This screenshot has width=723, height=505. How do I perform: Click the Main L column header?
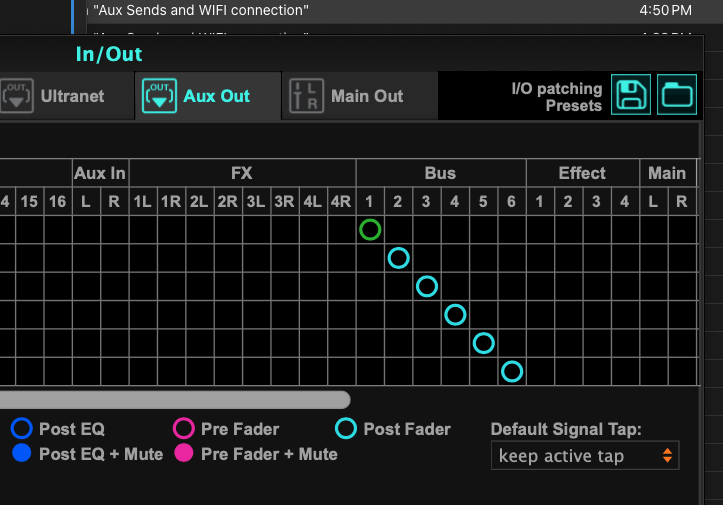click(653, 201)
